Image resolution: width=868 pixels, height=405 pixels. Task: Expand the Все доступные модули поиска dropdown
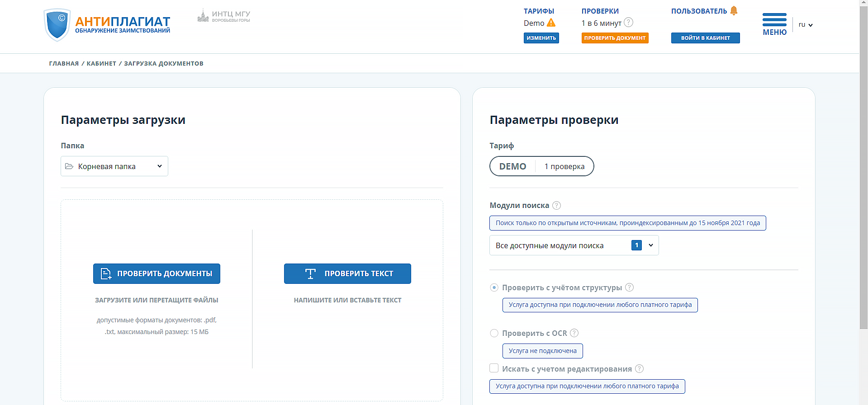pyautogui.click(x=574, y=245)
